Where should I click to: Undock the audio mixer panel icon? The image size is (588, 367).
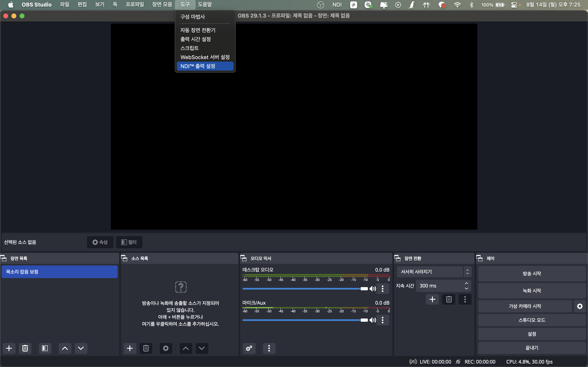point(243,258)
